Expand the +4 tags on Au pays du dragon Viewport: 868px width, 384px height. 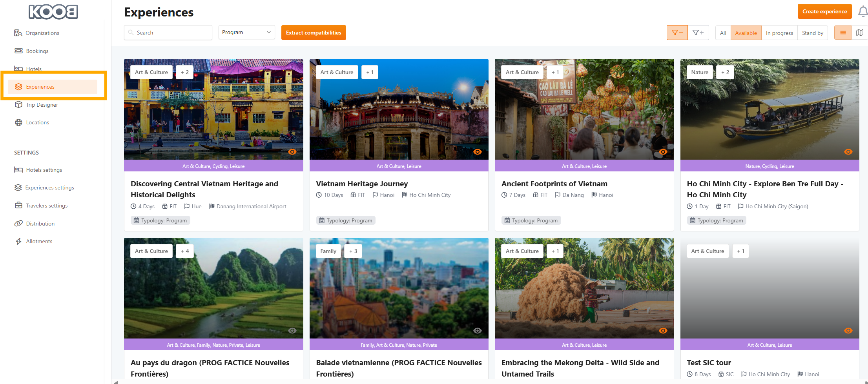184,251
